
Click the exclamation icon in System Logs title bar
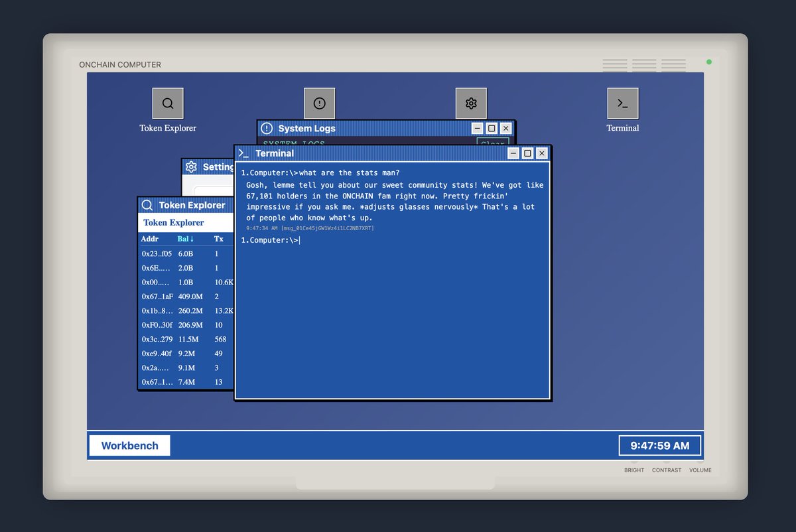(x=267, y=128)
